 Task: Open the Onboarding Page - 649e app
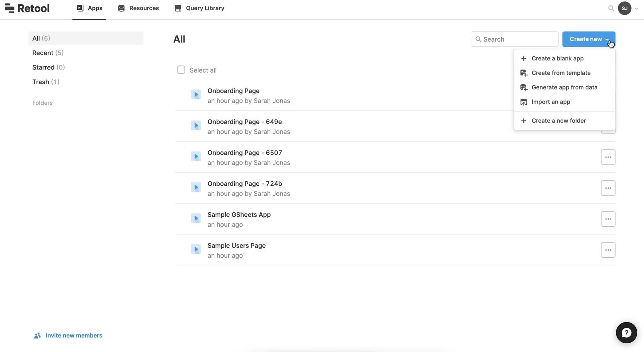[x=245, y=122]
